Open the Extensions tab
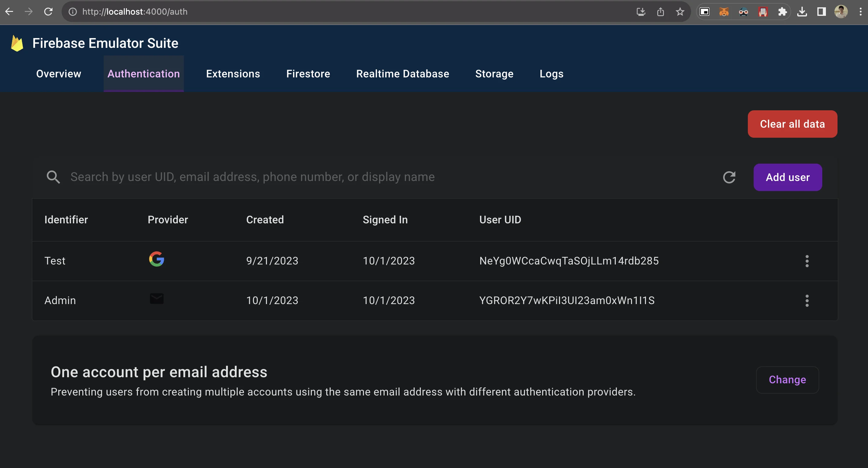 (x=233, y=74)
